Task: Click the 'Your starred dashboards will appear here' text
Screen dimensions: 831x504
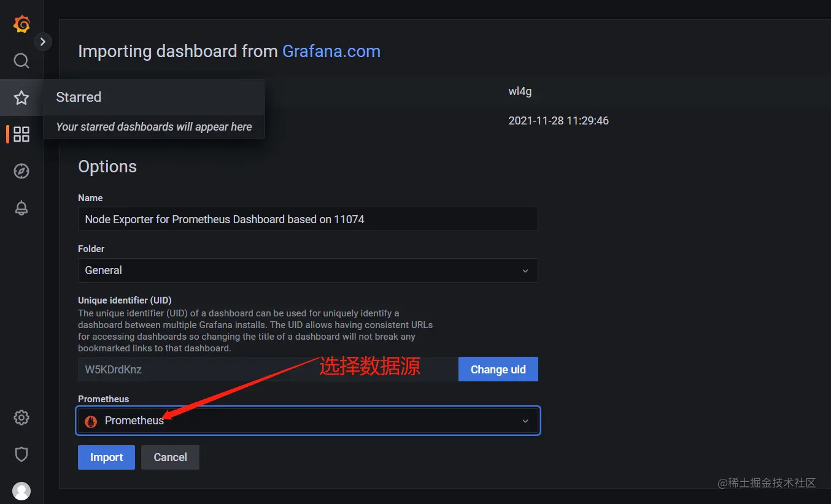Action: [154, 127]
